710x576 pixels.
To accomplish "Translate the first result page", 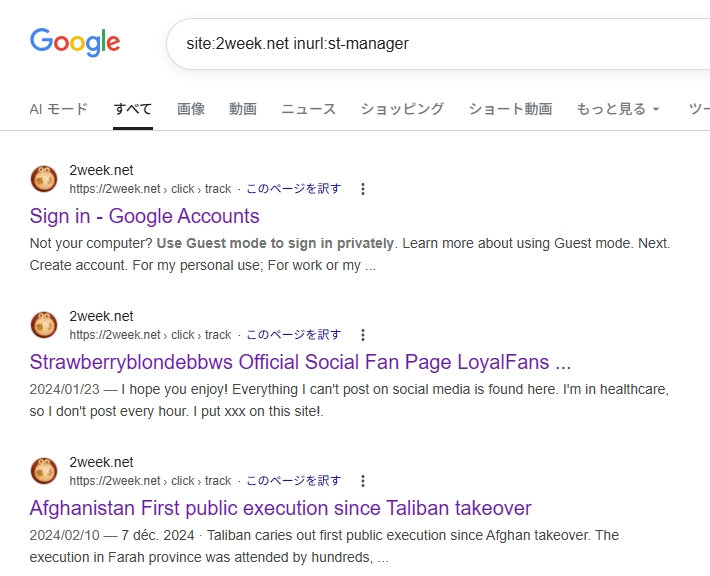I will 294,189.
